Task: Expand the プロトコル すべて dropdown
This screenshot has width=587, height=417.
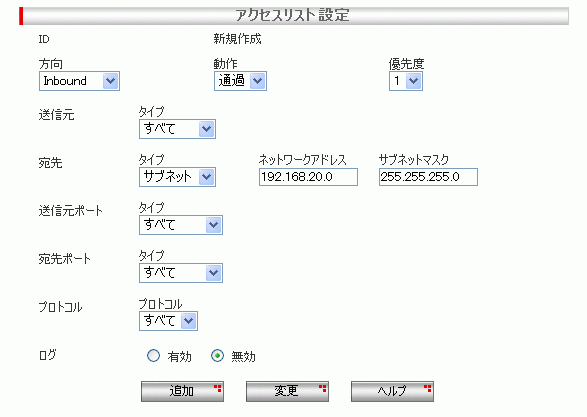Action: [x=168, y=321]
